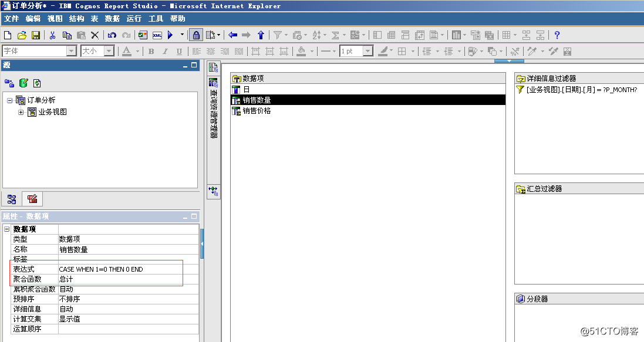This screenshot has width=644, height=342.
Task: Validate the report with the checkmark icon
Action: click(143, 35)
